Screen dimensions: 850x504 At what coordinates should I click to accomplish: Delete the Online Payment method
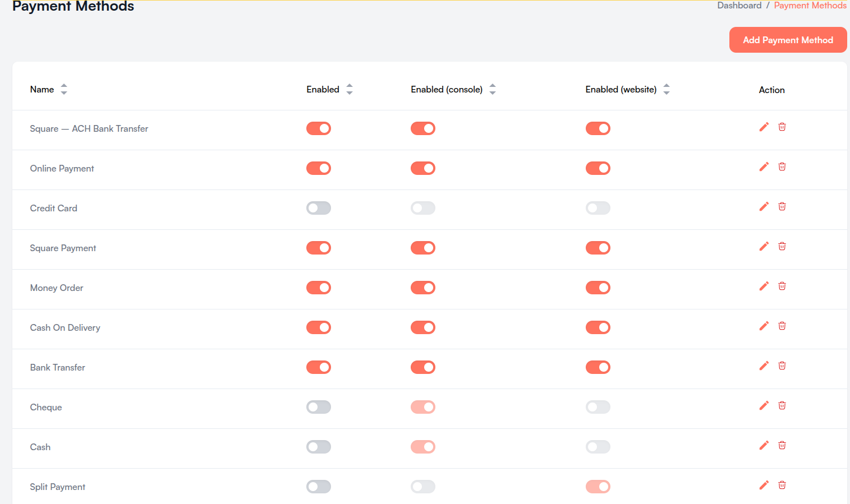tap(782, 167)
